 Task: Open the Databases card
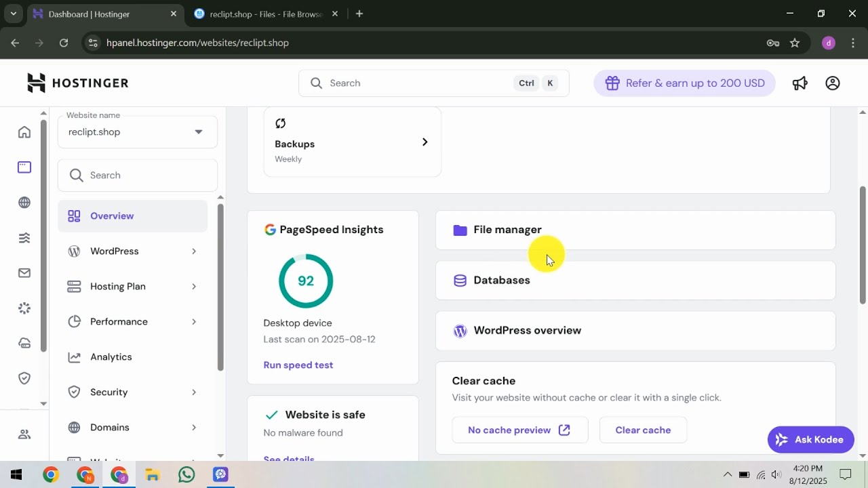click(x=635, y=280)
